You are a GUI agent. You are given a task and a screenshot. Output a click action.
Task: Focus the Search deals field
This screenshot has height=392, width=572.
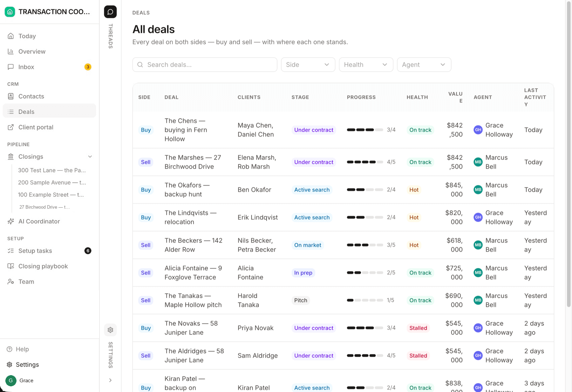[205, 65]
